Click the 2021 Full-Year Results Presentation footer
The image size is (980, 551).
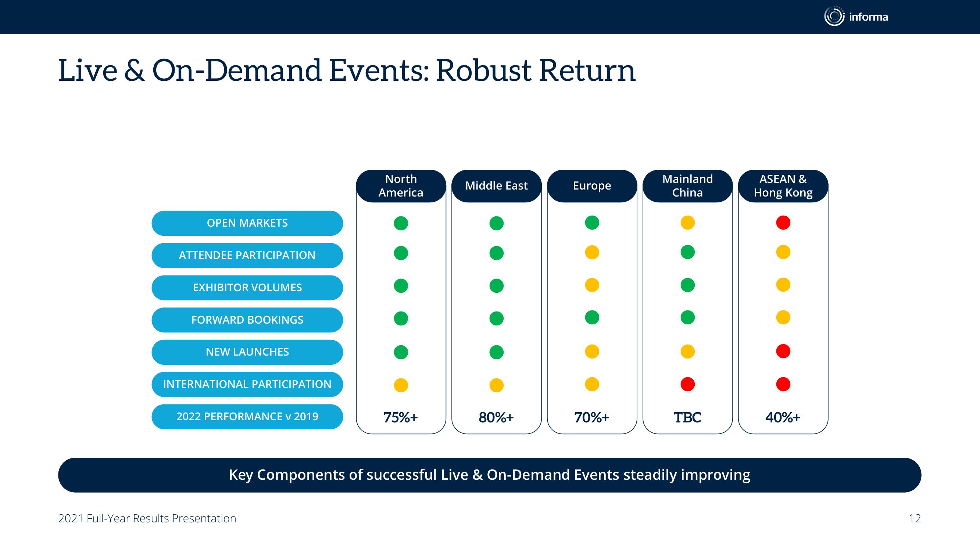147,519
